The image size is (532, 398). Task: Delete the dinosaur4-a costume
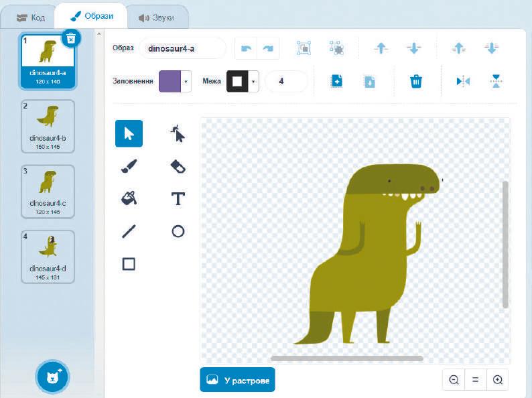[71, 39]
